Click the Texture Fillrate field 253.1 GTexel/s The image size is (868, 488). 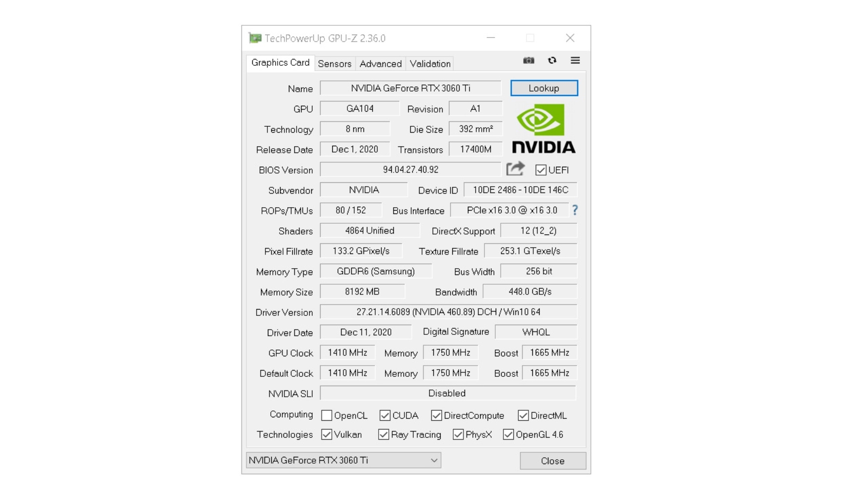(x=530, y=251)
